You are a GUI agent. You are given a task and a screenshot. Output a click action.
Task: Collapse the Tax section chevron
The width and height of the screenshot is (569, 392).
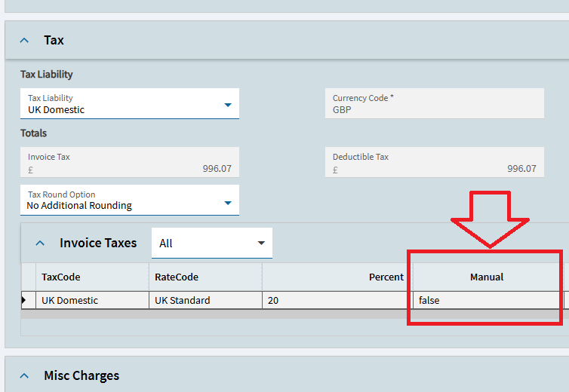click(24, 40)
